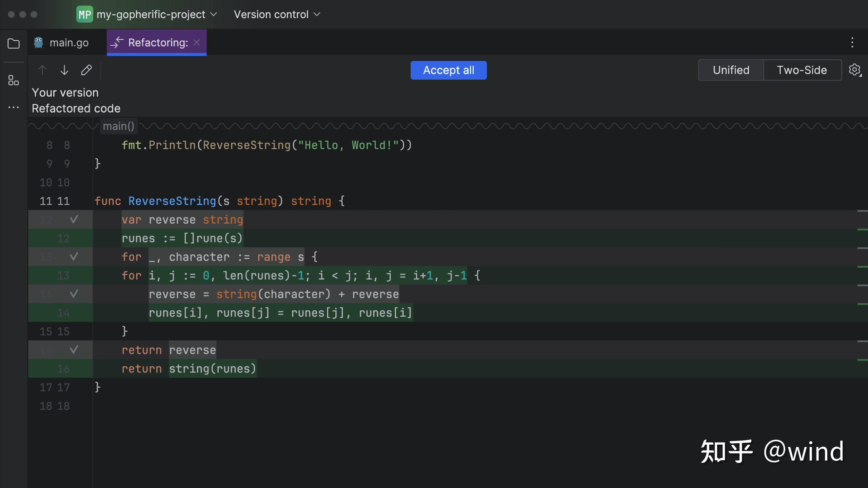868x488 pixels.
Task: Select the edit pencil icon in diff toolbar
Action: point(86,70)
